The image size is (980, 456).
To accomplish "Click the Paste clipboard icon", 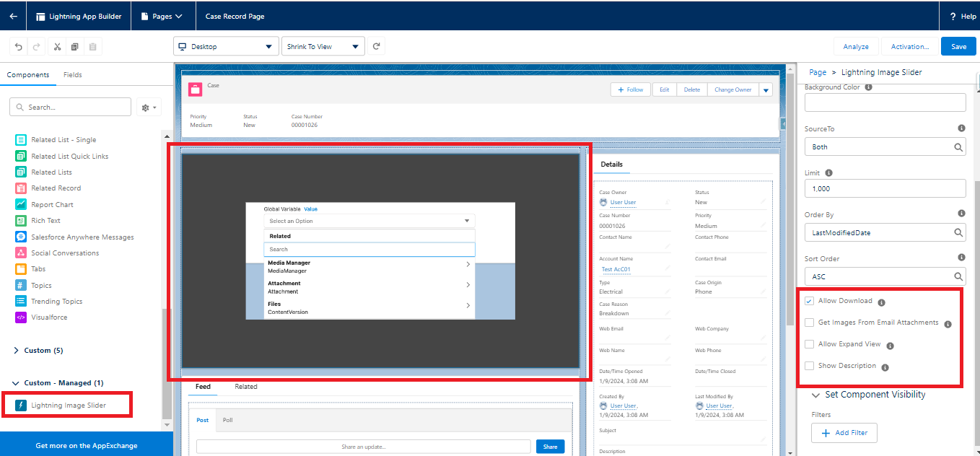I will click(92, 47).
